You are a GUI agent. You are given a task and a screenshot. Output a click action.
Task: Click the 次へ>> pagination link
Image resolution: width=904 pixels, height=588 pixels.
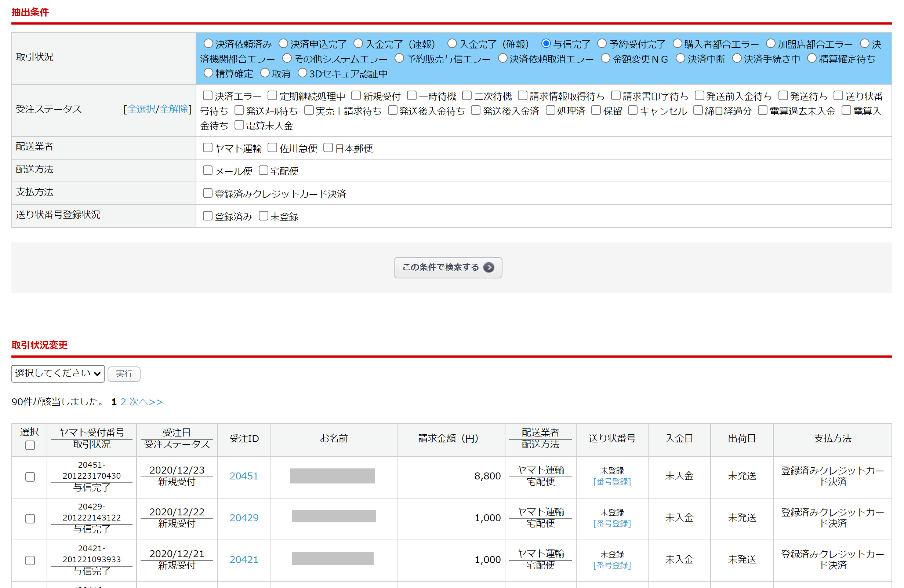[146, 402]
